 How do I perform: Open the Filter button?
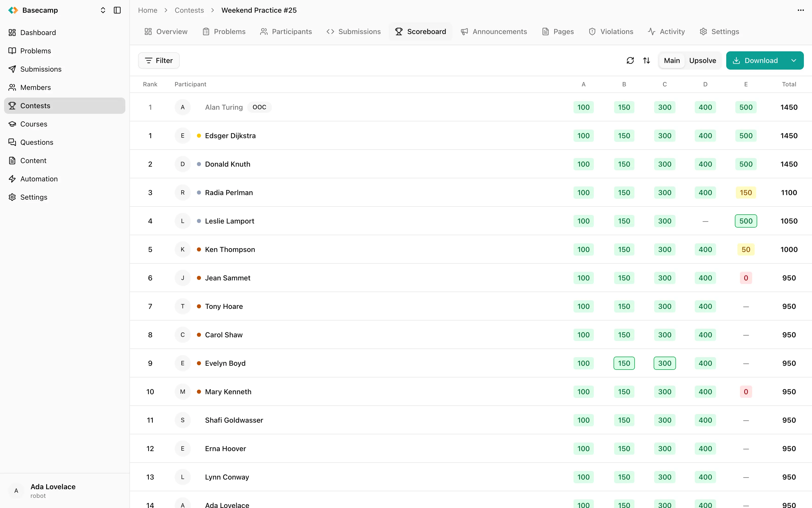159,60
